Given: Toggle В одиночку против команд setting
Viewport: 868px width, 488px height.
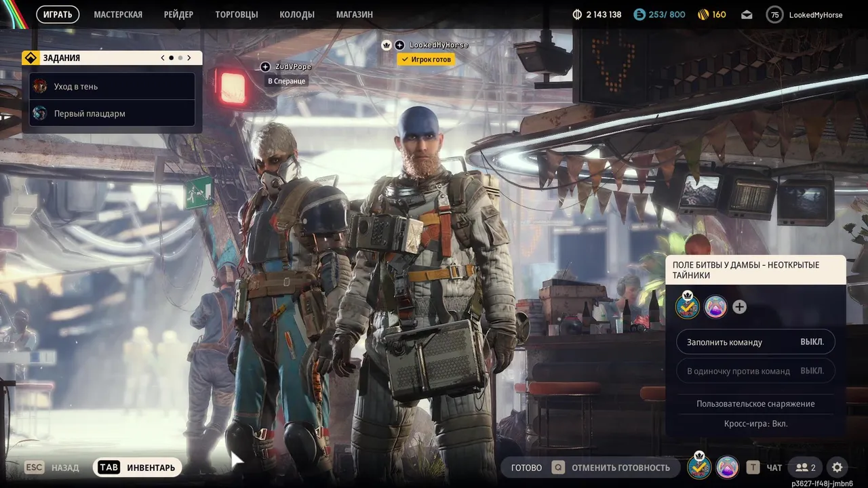Looking at the screenshot, I should point(755,371).
